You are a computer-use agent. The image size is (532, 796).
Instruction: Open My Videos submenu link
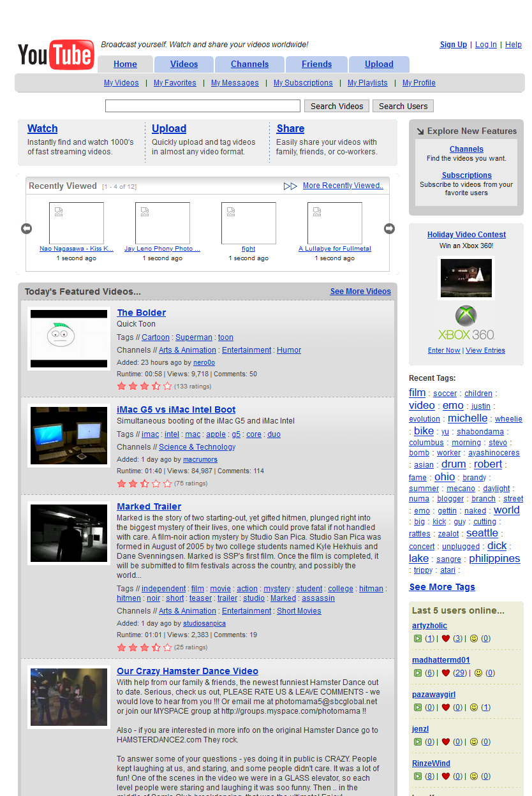[x=121, y=83]
